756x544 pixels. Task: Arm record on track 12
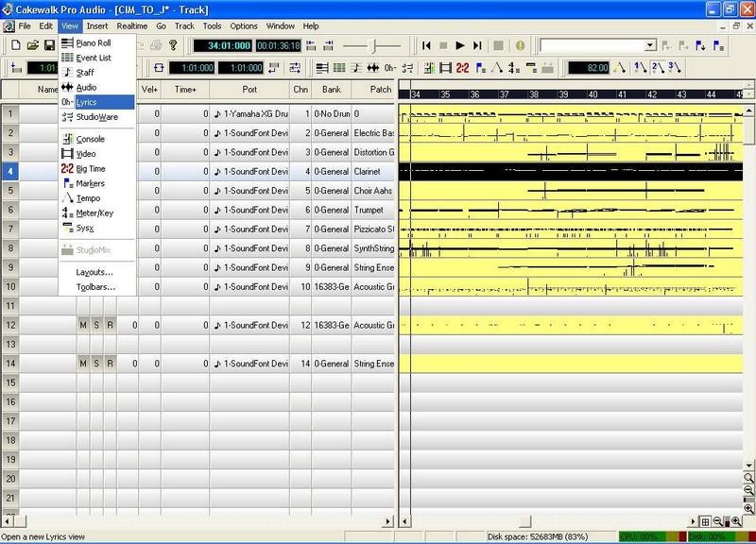110,326
